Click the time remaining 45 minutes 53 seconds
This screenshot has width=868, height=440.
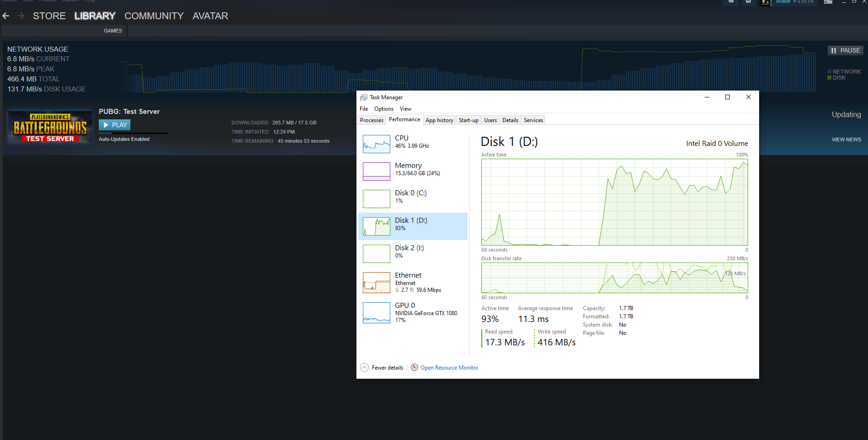(303, 141)
